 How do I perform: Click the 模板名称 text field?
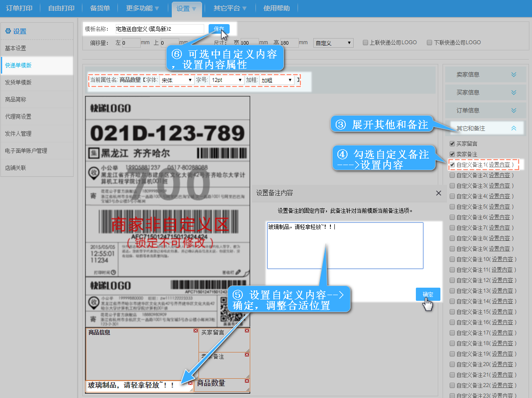point(159,29)
